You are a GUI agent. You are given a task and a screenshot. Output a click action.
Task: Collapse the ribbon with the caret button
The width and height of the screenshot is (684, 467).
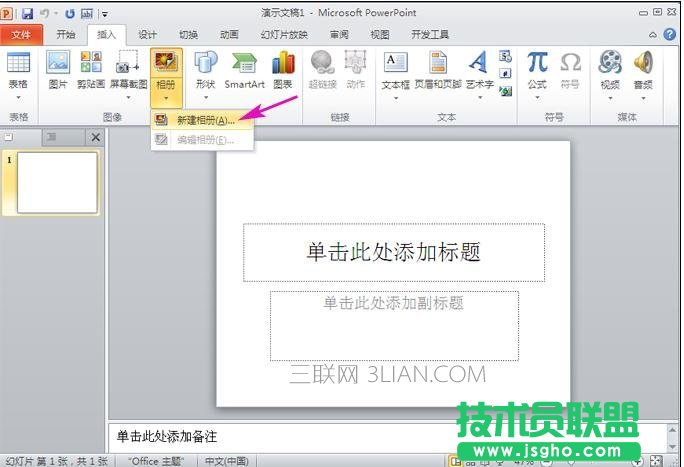653,34
